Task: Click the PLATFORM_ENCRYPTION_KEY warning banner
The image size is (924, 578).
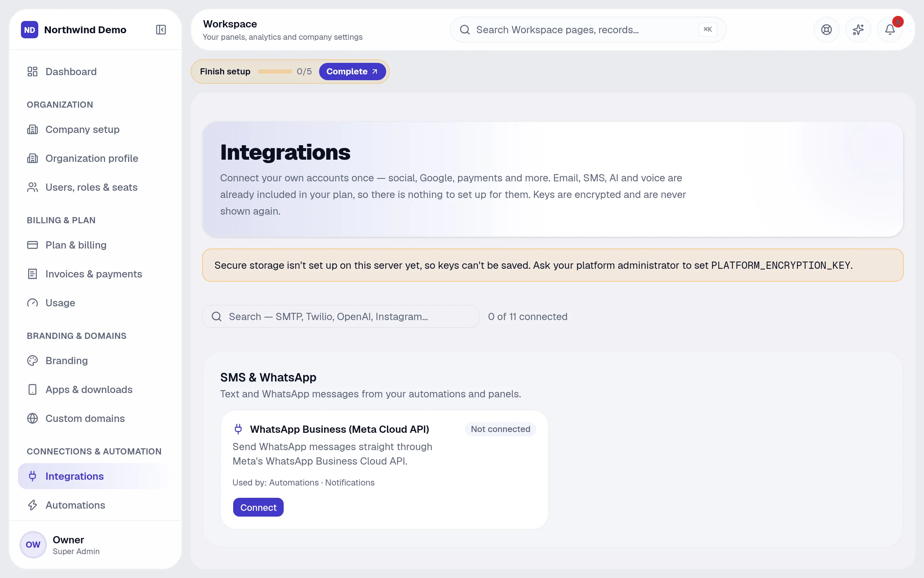Action: pyautogui.click(x=553, y=265)
